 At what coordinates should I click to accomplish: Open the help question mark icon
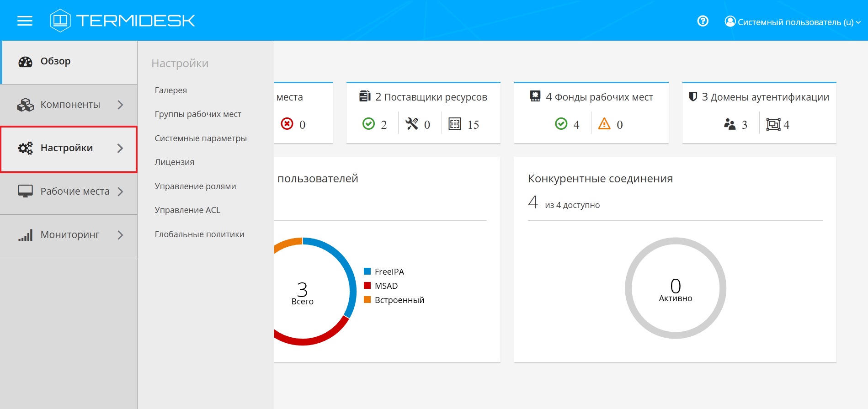(x=703, y=21)
